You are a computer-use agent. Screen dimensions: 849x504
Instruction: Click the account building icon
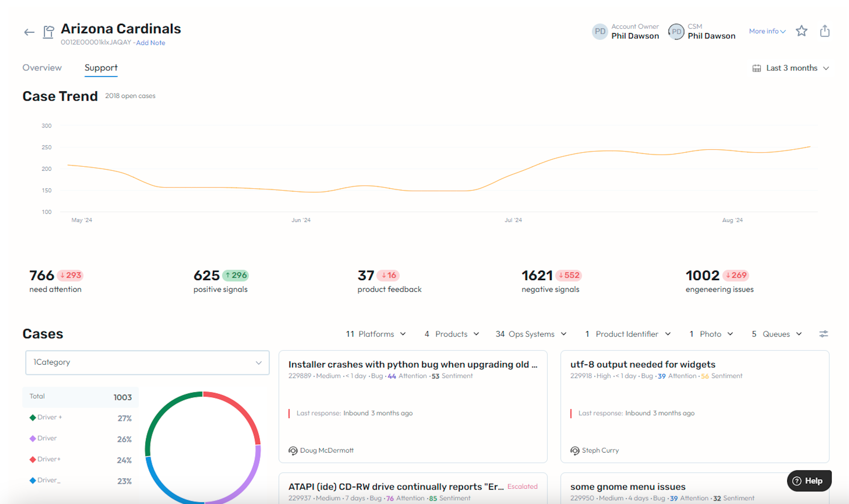point(48,32)
